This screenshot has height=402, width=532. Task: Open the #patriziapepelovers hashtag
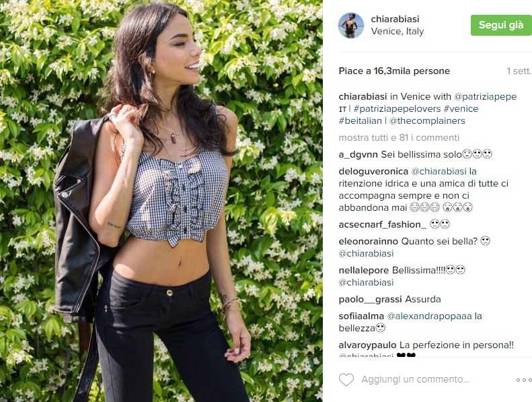(397, 108)
